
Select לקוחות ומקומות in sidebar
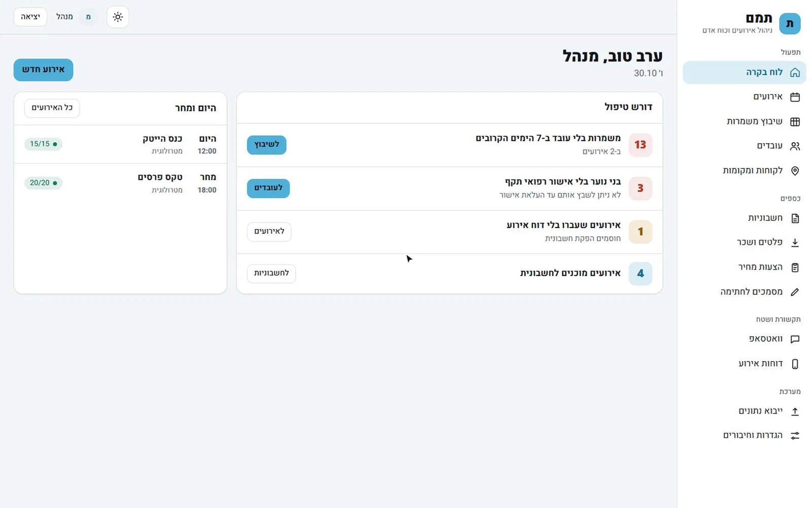tap(744, 171)
